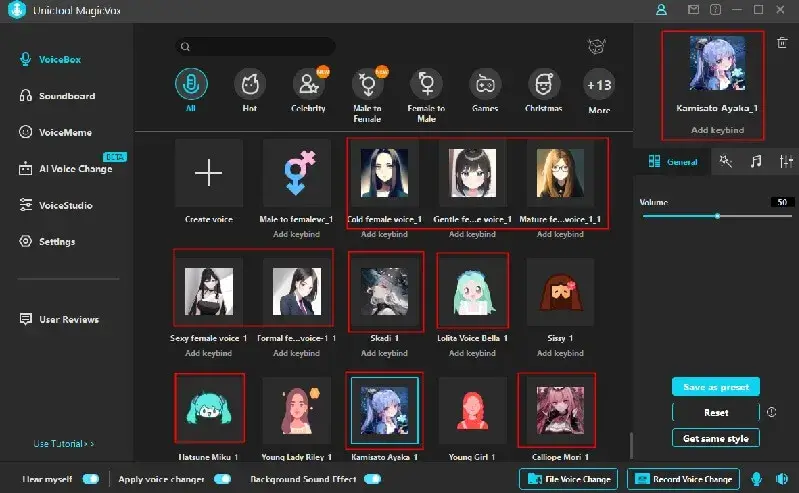799x493 pixels.
Task: Pick the Formal female voice
Action: [x=297, y=292]
